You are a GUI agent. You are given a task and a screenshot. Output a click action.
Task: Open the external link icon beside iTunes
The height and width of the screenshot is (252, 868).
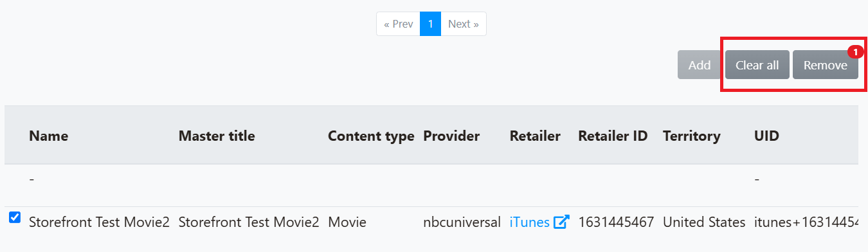click(x=561, y=222)
